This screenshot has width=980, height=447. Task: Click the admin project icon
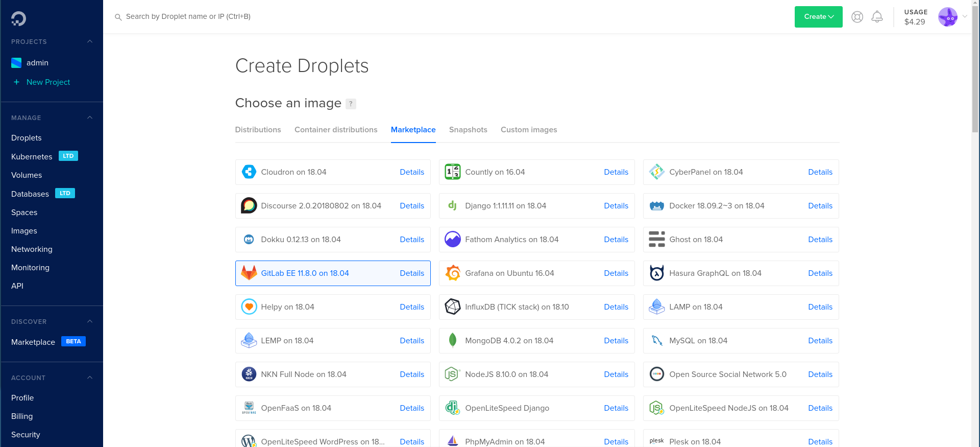[16, 63]
